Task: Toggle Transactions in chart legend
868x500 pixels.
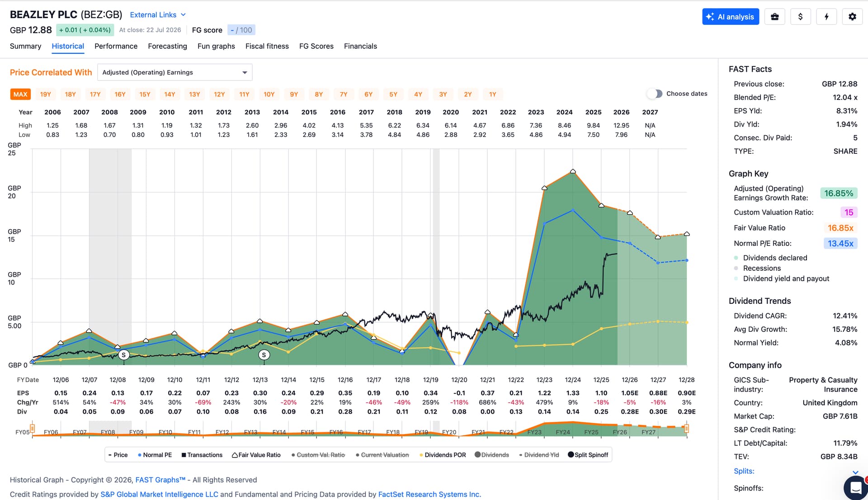Action: (202, 455)
